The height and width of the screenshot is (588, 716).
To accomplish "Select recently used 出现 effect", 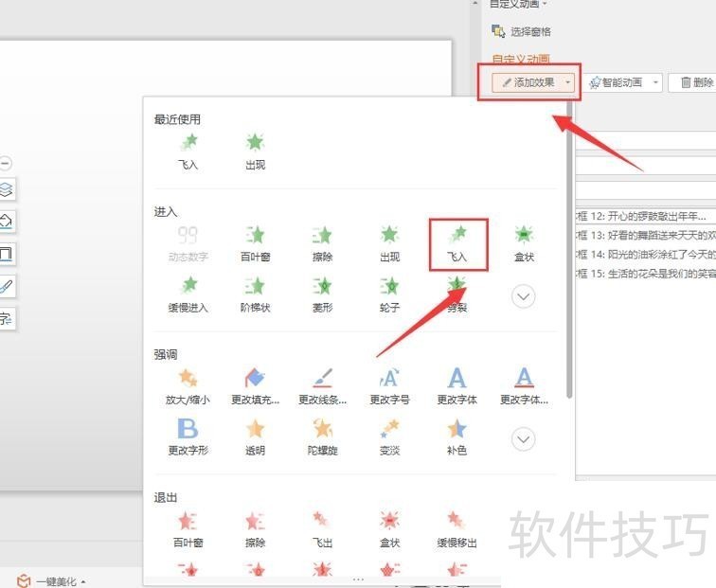I will click(255, 152).
